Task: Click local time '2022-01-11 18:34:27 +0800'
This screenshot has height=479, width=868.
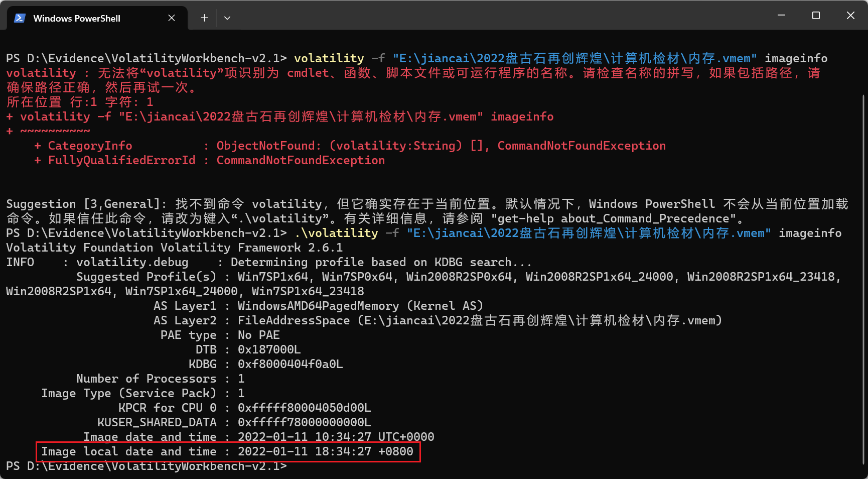Action: click(x=325, y=451)
